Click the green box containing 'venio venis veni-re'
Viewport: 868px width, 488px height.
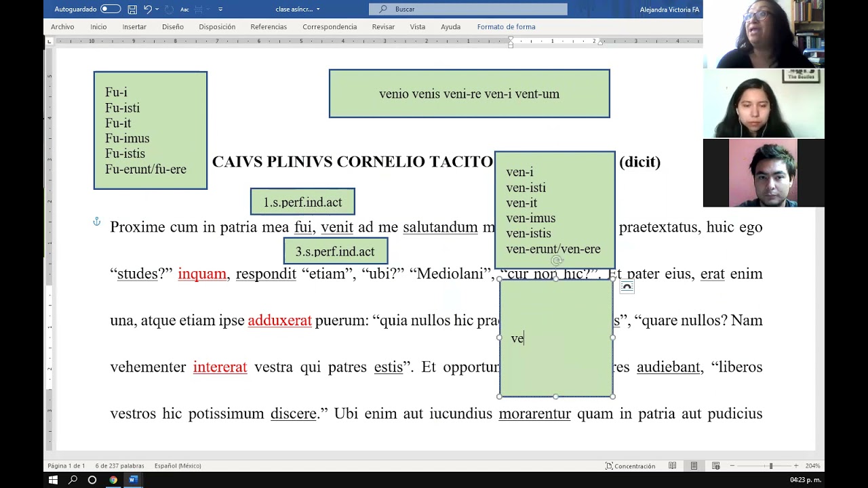coord(469,94)
